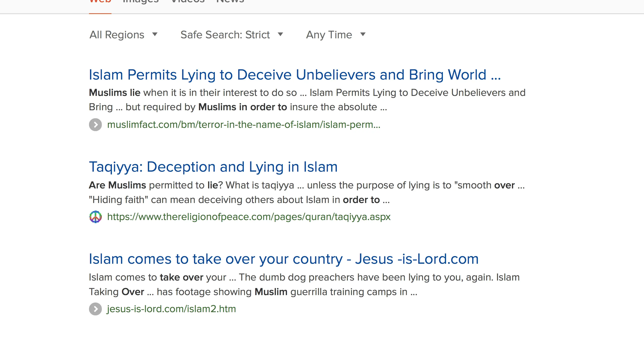Open the Jesus-is-Lord.com result title link
This screenshot has width=644, height=337.
[x=283, y=259]
